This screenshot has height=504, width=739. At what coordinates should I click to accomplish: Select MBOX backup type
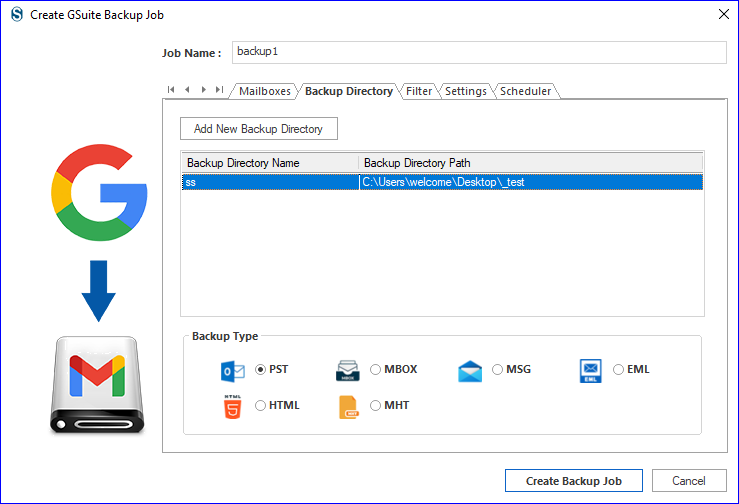click(375, 370)
